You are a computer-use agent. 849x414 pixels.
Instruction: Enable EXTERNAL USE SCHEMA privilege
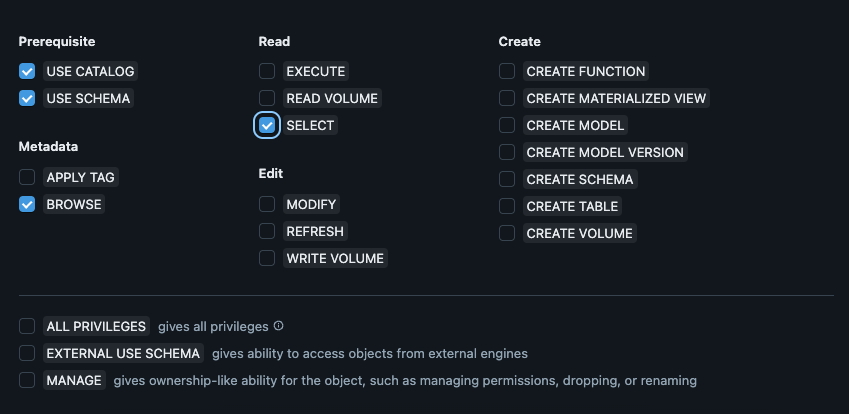[x=27, y=354]
